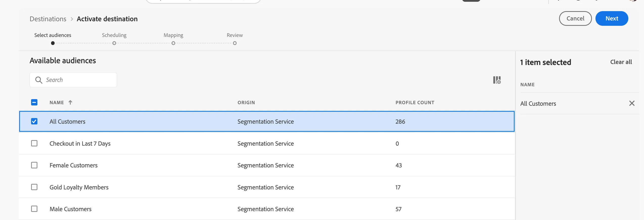Image resolution: width=644 pixels, height=220 pixels.
Task: Uncheck the All Customers checkbox
Action: pos(34,121)
